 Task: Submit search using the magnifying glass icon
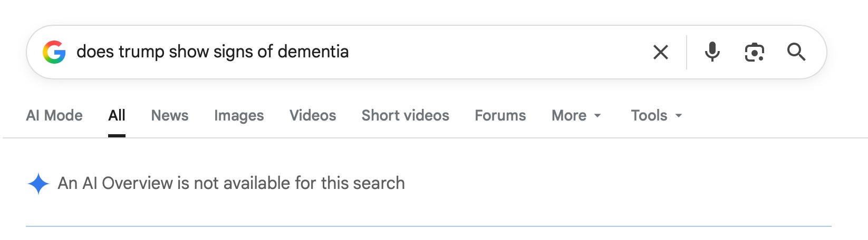point(796,52)
